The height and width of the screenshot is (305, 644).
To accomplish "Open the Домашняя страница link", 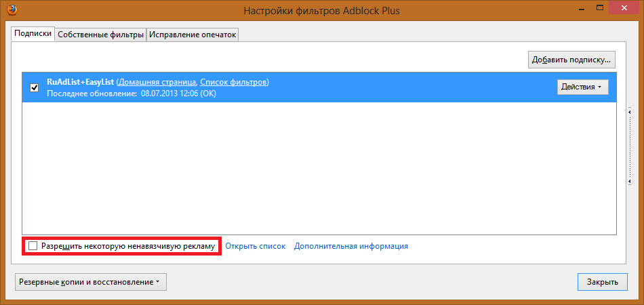I will pos(157,82).
